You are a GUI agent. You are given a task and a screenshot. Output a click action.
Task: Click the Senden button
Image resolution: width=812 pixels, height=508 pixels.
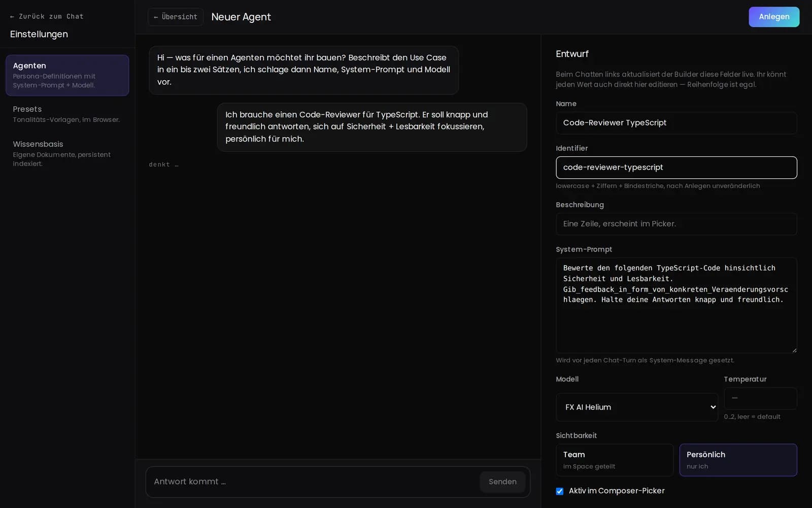pyautogui.click(x=502, y=482)
